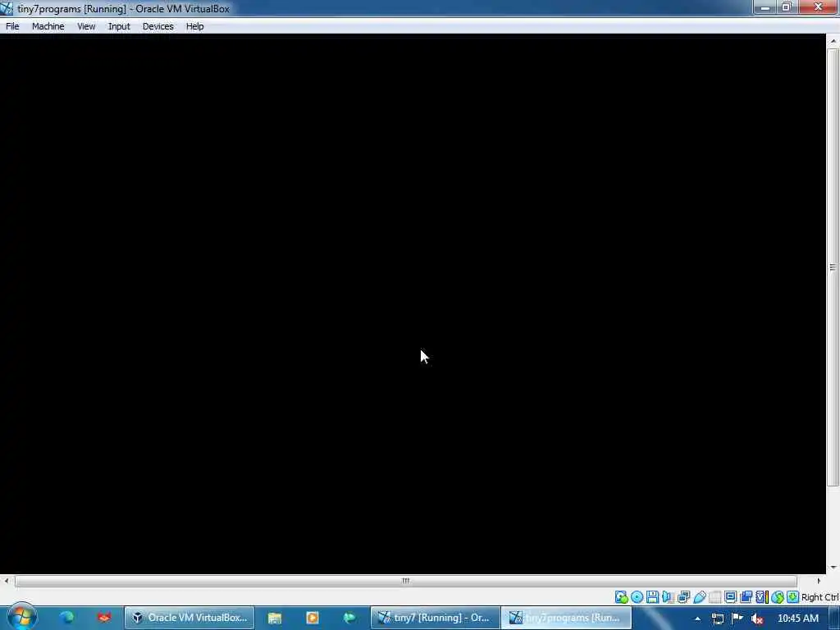
Task: Launch the blue browser icon on taskbar
Action: click(67, 618)
